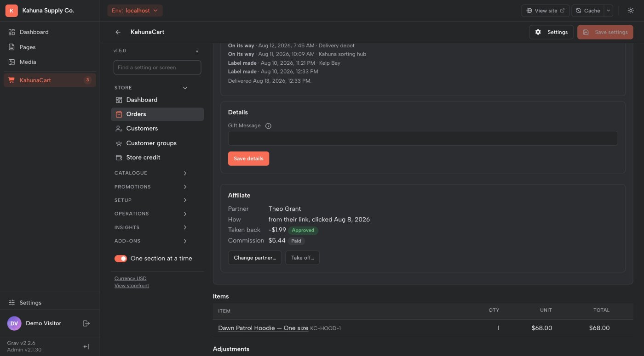Open Dawn Patrol Hoodie item link

click(263, 328)
